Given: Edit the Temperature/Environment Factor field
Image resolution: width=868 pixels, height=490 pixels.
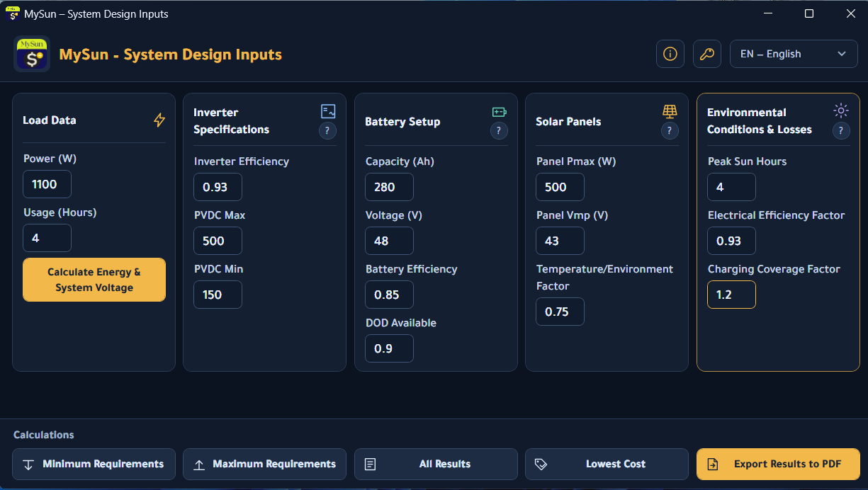Looking at the screenshot, I should pyautogui.click(x=560, y=312).
